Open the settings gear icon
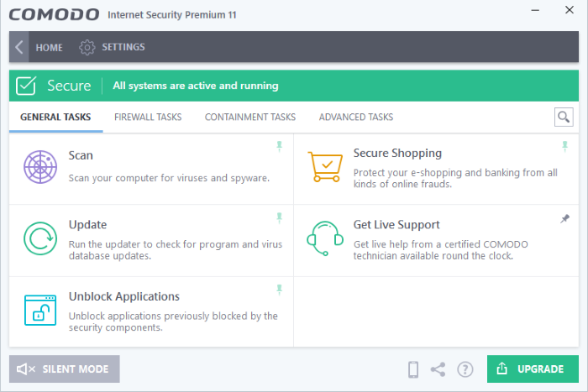The image size is (588, 392). [87, 47]
